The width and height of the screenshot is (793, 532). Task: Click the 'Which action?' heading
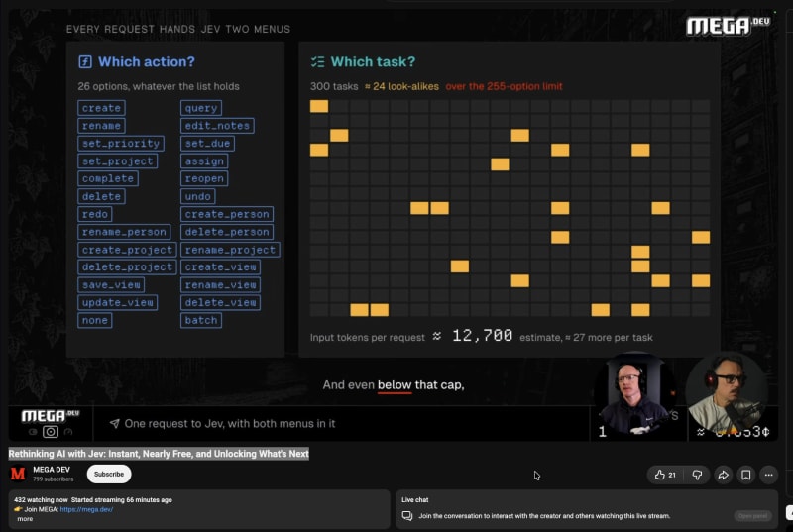146,61
